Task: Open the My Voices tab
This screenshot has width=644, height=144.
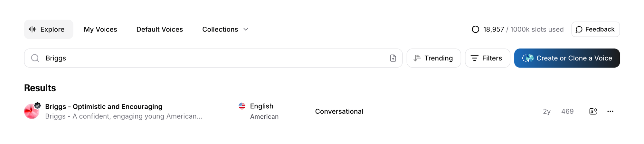Action: coord(100,29)
